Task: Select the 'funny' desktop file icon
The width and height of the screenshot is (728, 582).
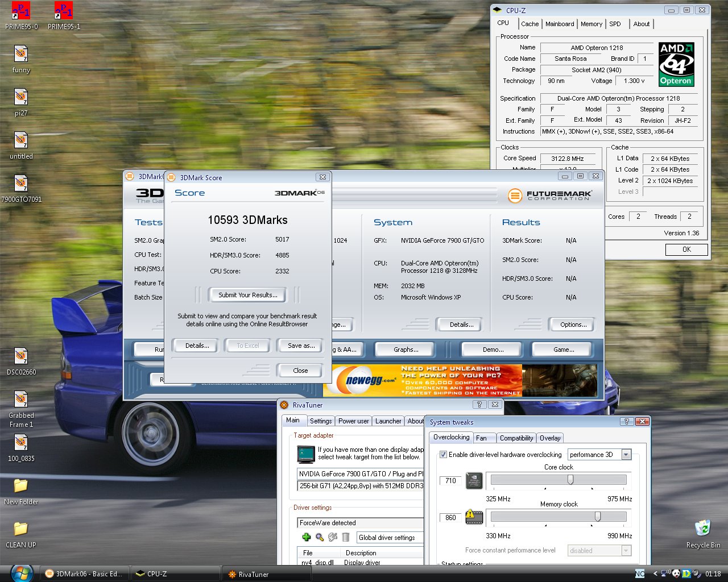Action: (21, 59)
